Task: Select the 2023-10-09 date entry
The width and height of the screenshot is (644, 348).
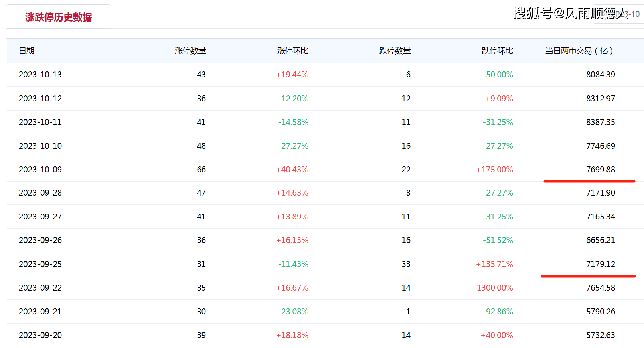Action: click(40, 170)
